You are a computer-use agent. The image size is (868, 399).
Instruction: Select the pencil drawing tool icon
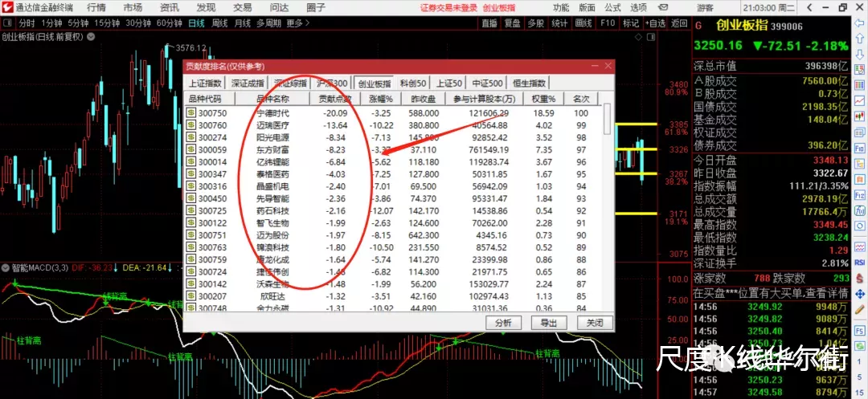click(x=860, y=309)
